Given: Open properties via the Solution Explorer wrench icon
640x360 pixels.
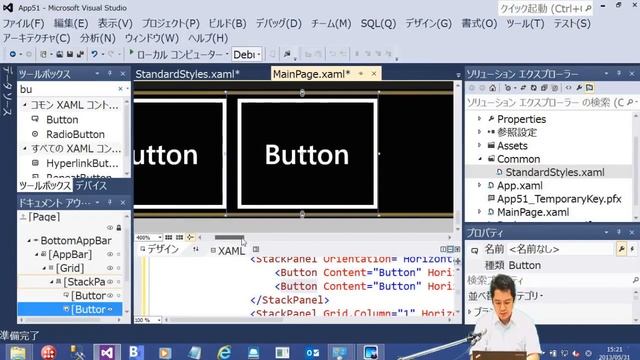Looking at the screenshot, I should pyautogui.click(x=579, y=88).
